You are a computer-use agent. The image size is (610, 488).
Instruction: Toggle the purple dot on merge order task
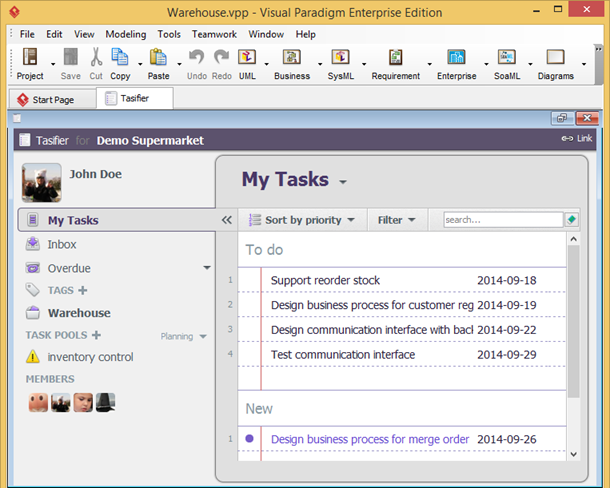coord(249,439)
